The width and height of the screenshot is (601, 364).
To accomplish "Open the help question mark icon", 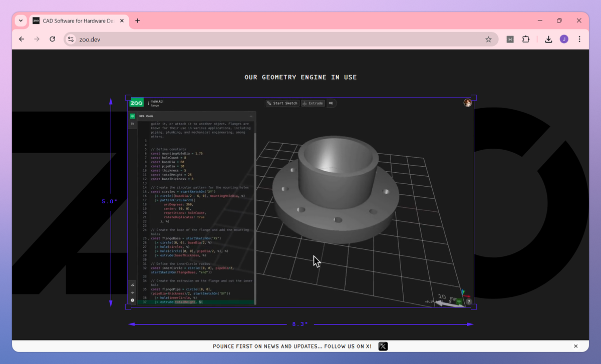I will 469,302.
